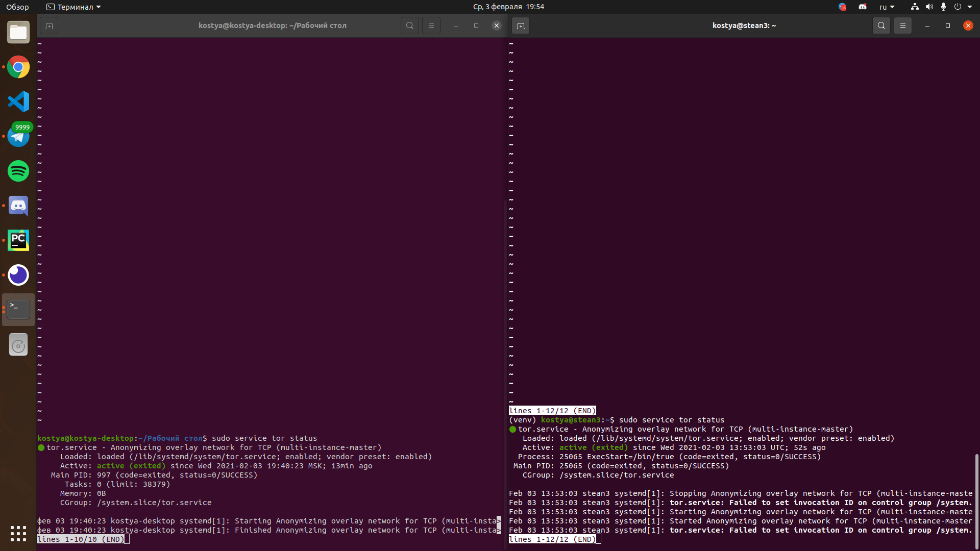980x551 pixels.
Task: Click the microphone icon in top bar
Action: [x=943, y=7]
